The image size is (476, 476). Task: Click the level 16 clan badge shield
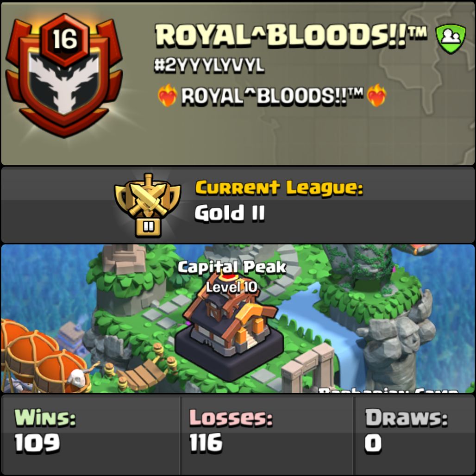(x=64, y=76)
